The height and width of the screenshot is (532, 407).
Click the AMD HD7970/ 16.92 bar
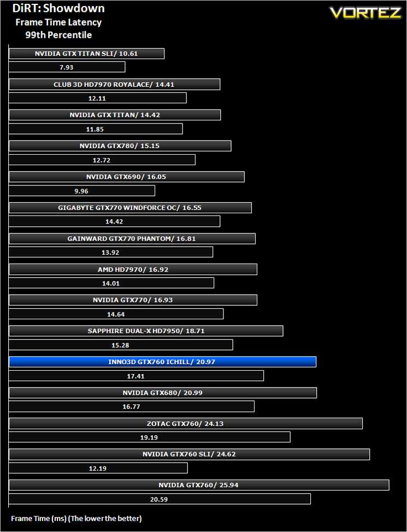(133, 270)
